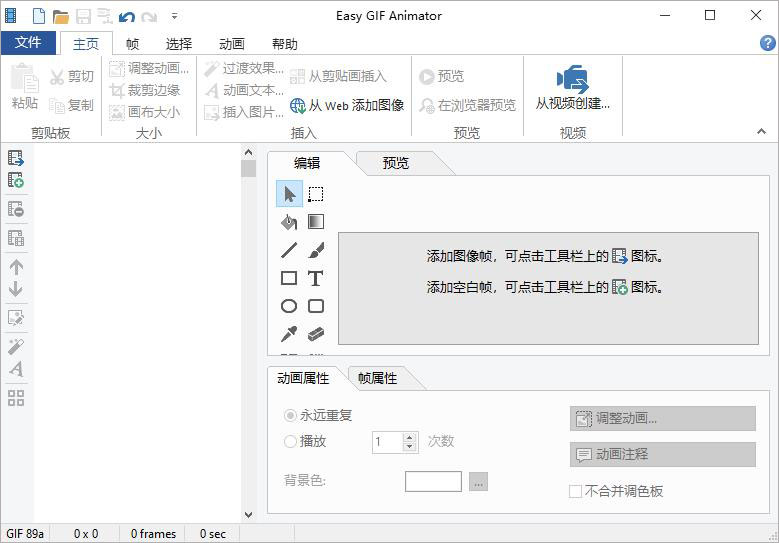The width and height of the screenshot is (779, 543).
Task: Select the 编辑 editor tab
Action: [307, 163]
